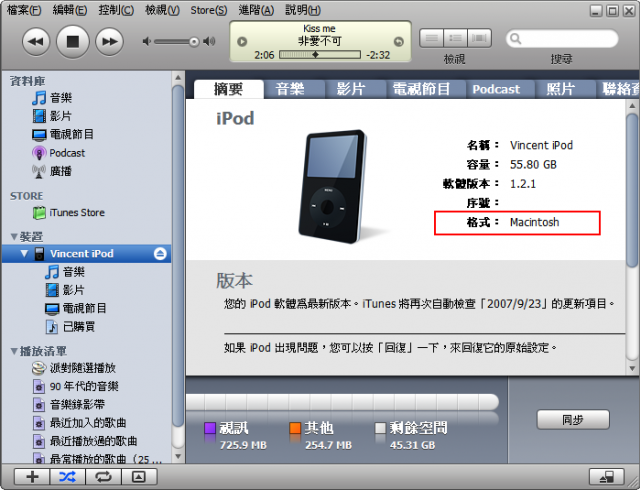The height and width of the screenshot is (490, 640).
Task: Switch to the 照片 tab
Action: pos(560,89)
